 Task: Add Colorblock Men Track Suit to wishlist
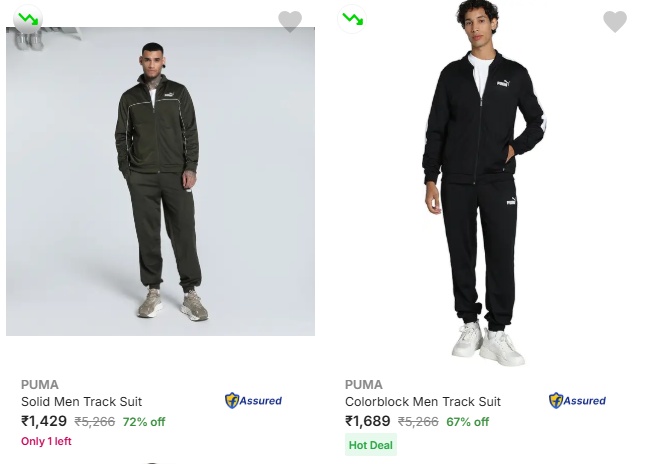point(615,21)
